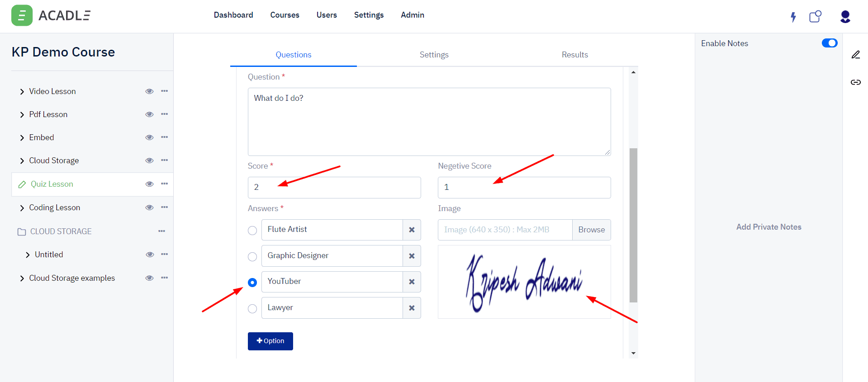Viewport: 868px width, 382px height.
Task: Open more options for Coding Lesson
Action: point(164,207)
